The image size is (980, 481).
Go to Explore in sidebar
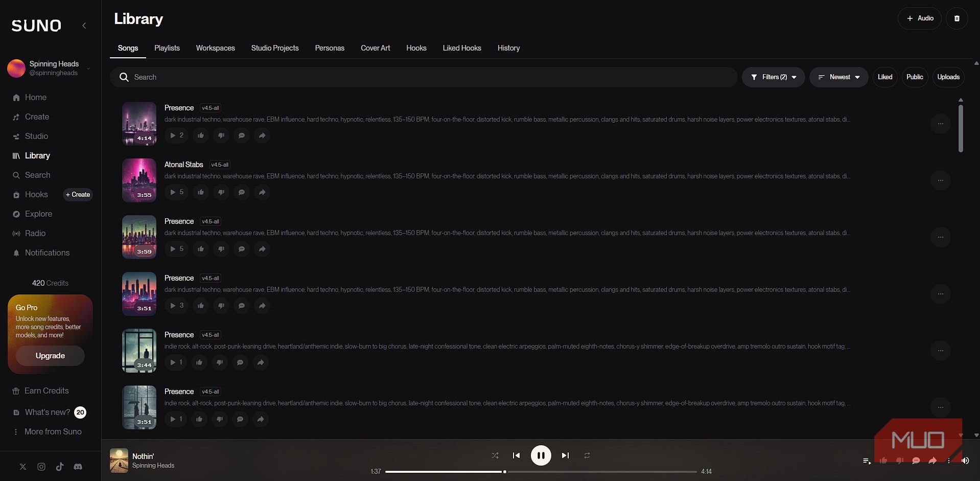[x=33, y=214]
